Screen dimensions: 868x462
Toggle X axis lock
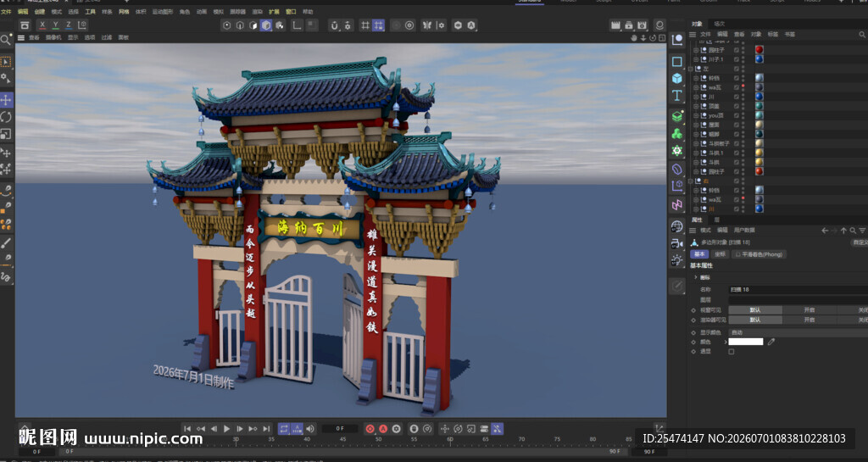42,25
